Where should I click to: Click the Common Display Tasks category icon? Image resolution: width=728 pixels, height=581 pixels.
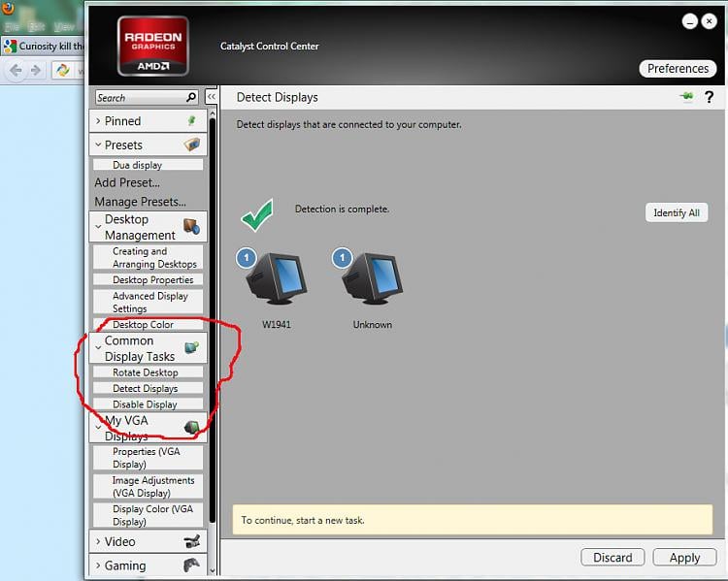[x=192, y=347]
